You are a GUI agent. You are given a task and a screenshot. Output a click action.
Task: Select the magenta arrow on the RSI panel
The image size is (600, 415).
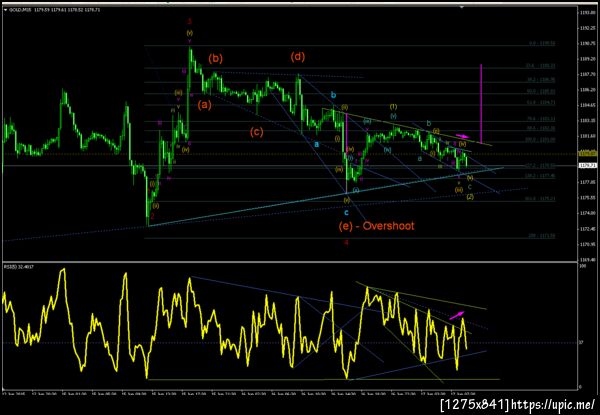pos(457,315)
